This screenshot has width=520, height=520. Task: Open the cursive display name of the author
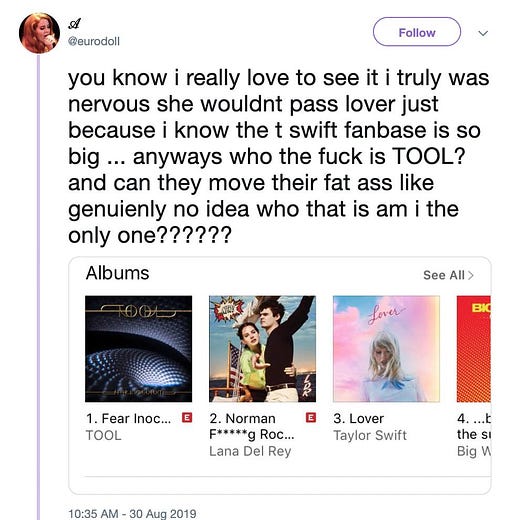[74, 23]
